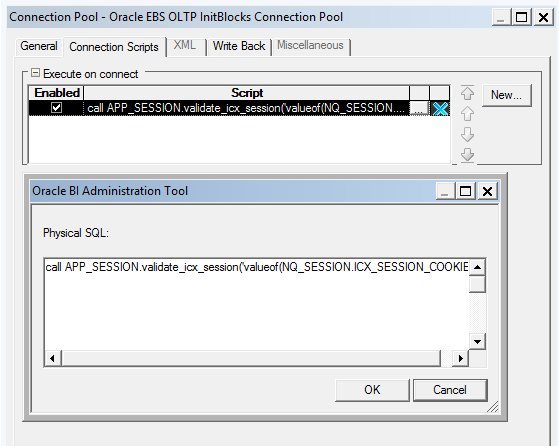The image size is (559, 446).
Task: Click inside the Physical SQL text area
Action: [x=257, y=304]
